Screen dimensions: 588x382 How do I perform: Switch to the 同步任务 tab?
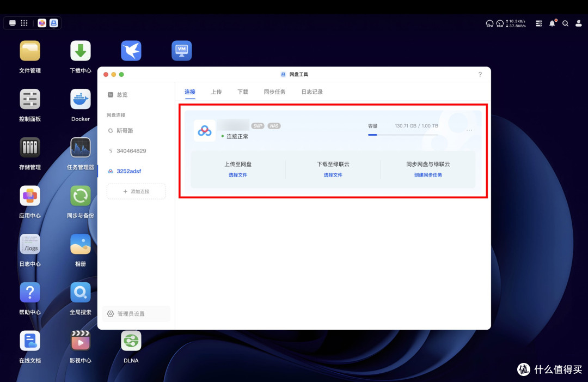(x=274, y=92)
